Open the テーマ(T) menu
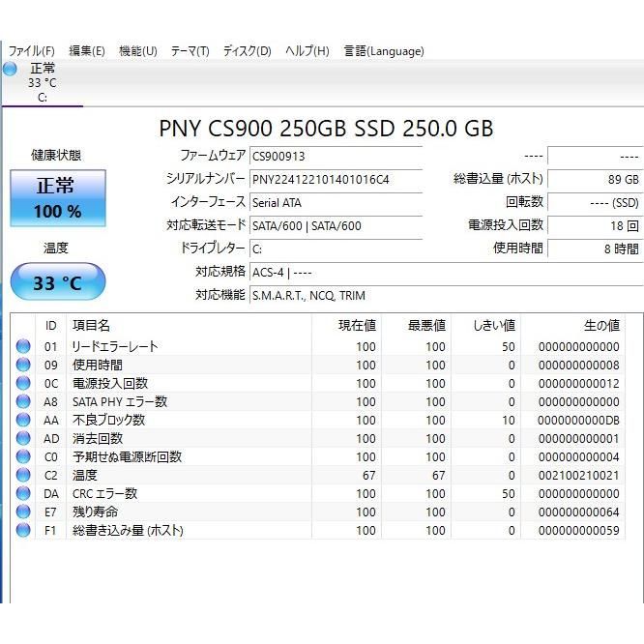Image resolution: width=644 pixels, height=644 pixels. 190,51
